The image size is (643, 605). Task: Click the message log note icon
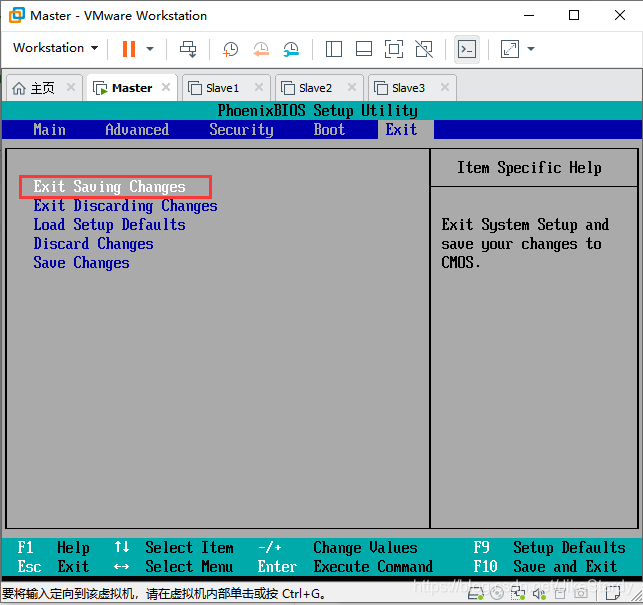[x=613, y=593]
